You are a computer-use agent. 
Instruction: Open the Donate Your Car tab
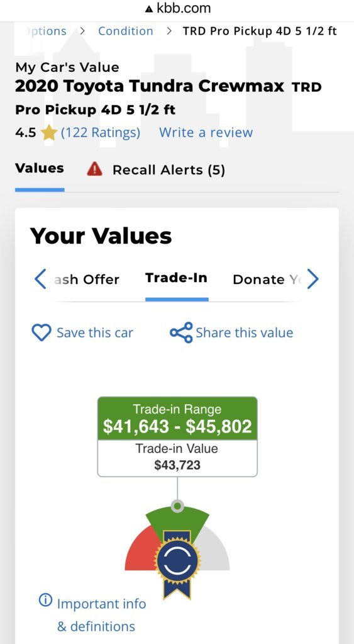[x=267, y=280]
